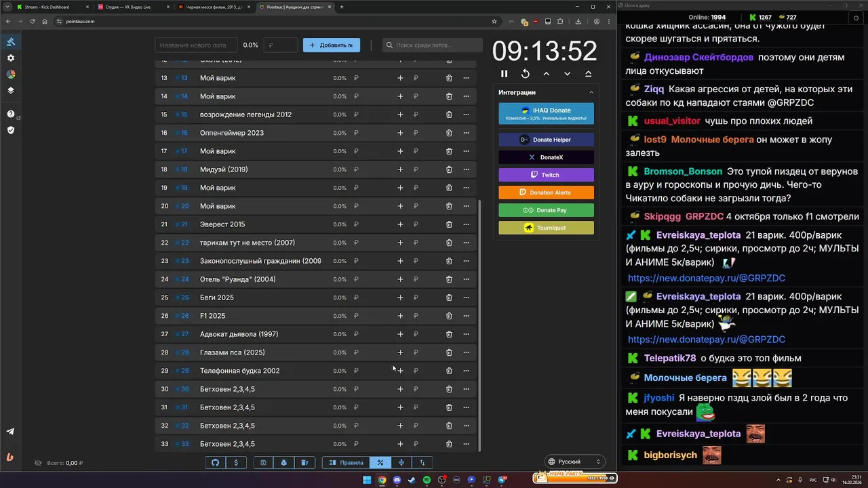This screenshot has width=868, height=488.
Task: Open the GitHub link icon in bottom toolbar
Action: [x=216, y=462]
